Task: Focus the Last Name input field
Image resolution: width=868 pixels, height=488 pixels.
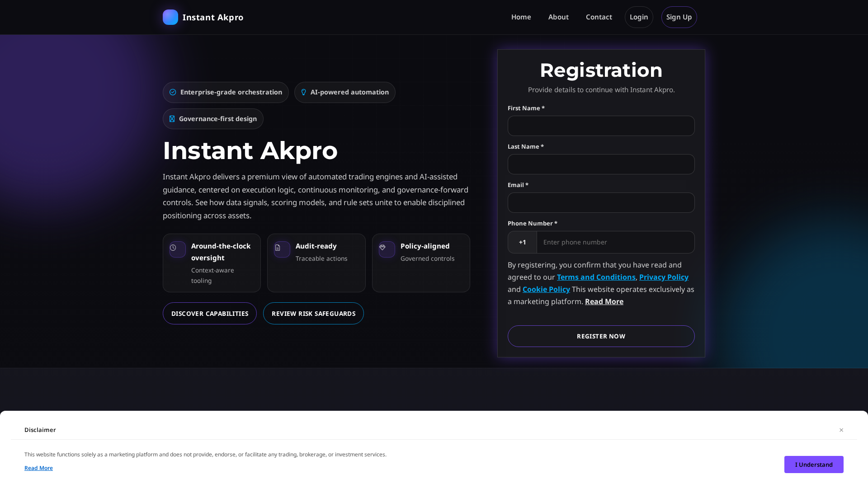Action: pyautogui.click(x=601, y=164)
